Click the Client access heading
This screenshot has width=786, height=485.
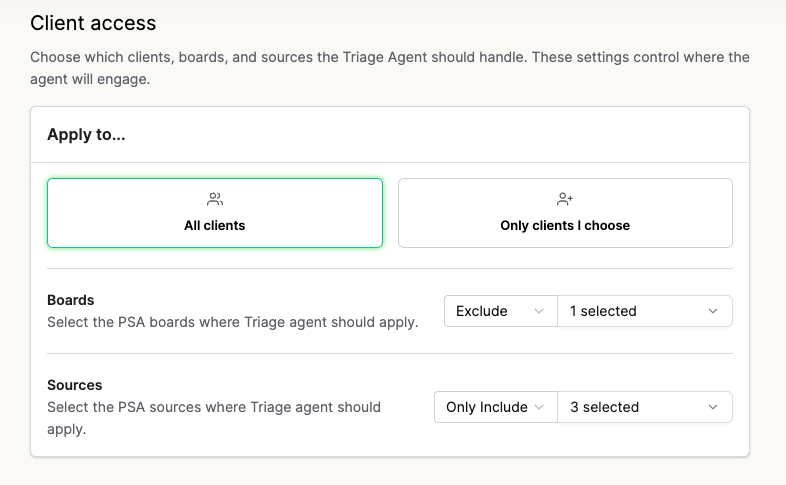pyautogui.click(x=93, y=22)
